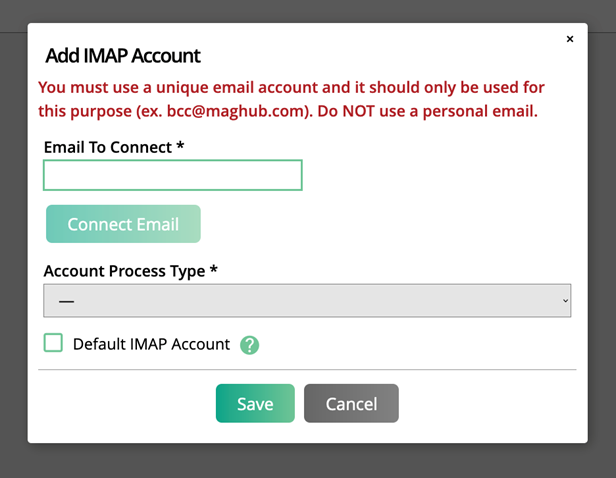Viewport: 616px width, 478px height.
Task: Click the asterisk beside Email To Connect
Action: tap(180, 147)
